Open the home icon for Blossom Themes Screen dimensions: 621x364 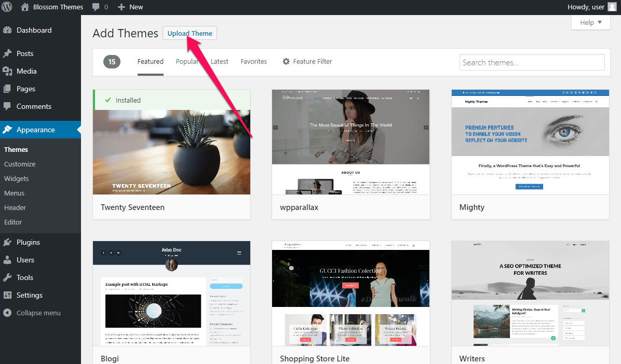(x=24, y=7)
